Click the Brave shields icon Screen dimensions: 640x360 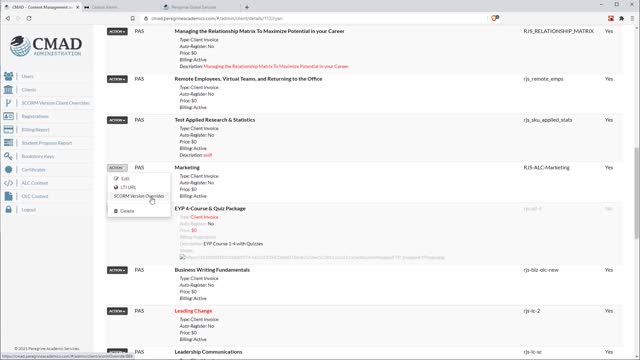[494, 18]
